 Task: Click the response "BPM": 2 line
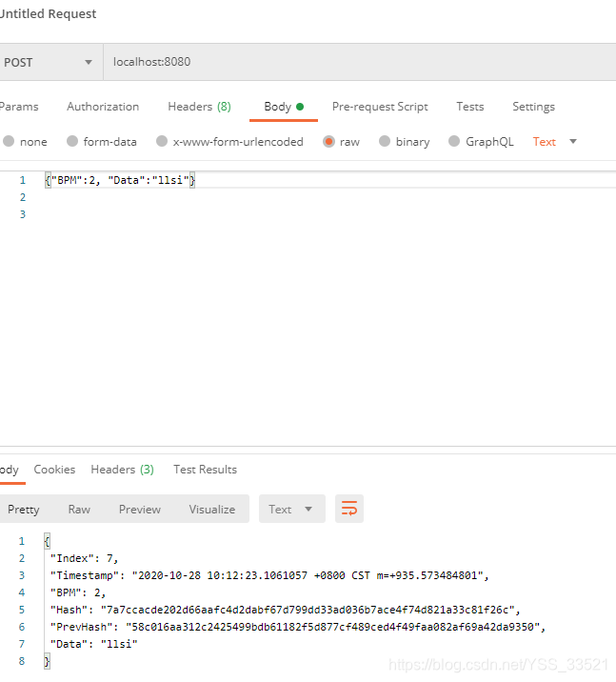[x=78, y=592]
